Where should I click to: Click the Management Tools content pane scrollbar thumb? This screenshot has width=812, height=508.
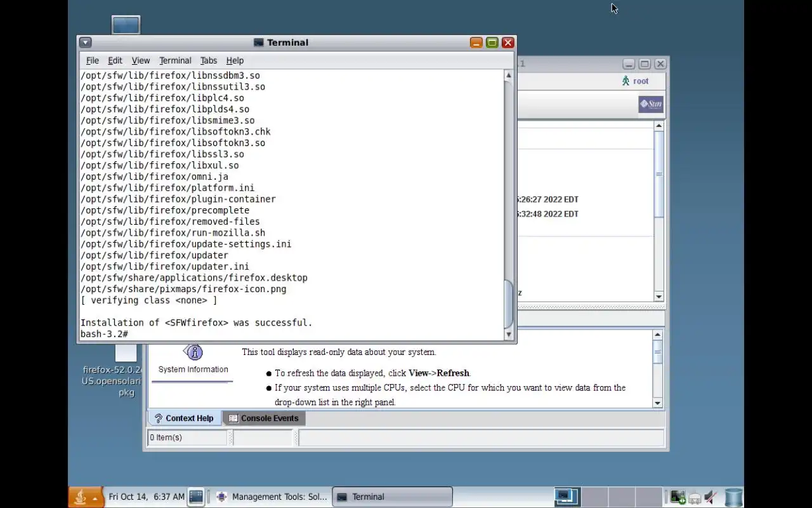(658, 174)
